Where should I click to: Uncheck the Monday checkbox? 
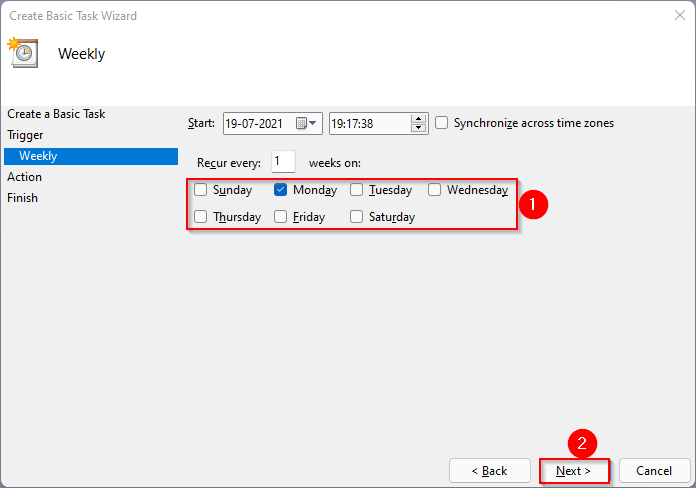pos(280,190)
